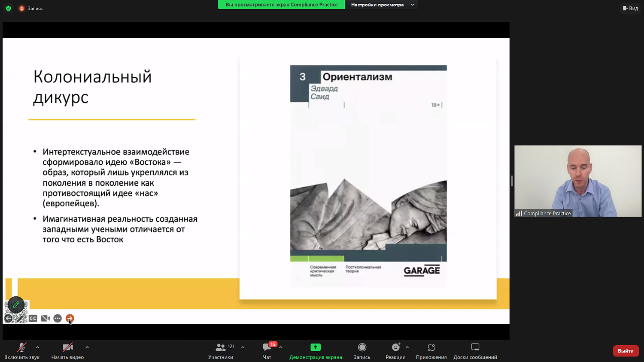
Task: Open Доски сообщений whiteboards
Action: [x=475, y=351]
